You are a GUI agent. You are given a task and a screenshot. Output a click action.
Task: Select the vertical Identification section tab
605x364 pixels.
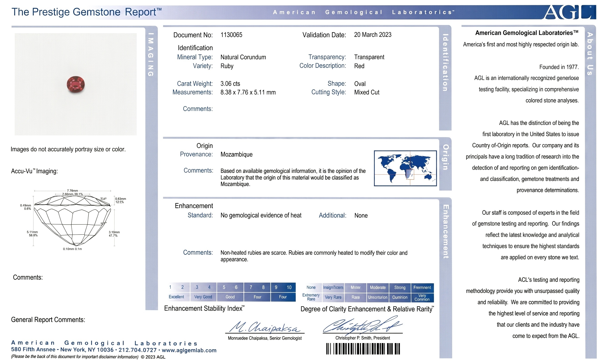pos(445,63)
